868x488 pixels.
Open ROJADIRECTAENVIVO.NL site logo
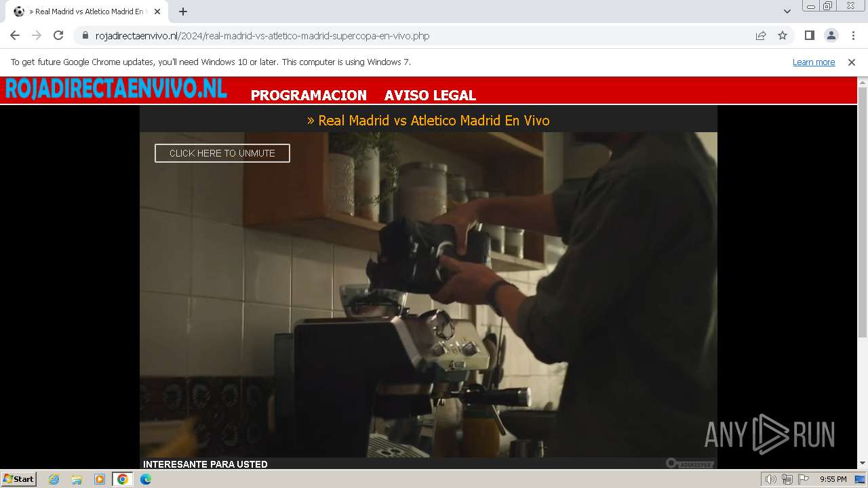(116, 89)
